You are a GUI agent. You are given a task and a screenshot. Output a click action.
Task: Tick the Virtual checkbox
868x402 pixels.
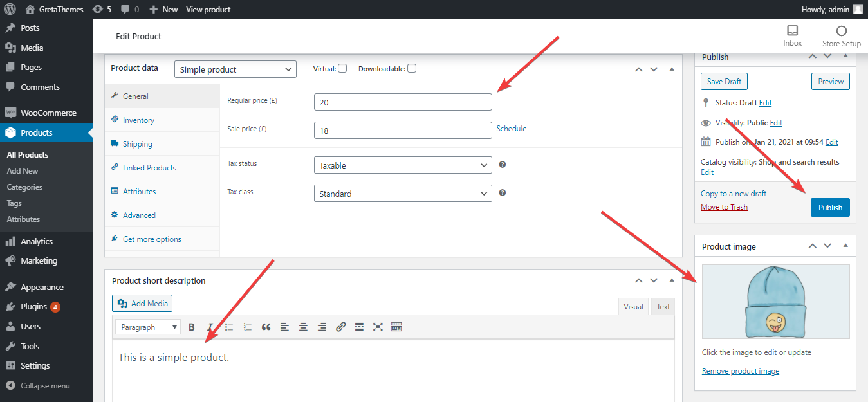coord(342,68)
